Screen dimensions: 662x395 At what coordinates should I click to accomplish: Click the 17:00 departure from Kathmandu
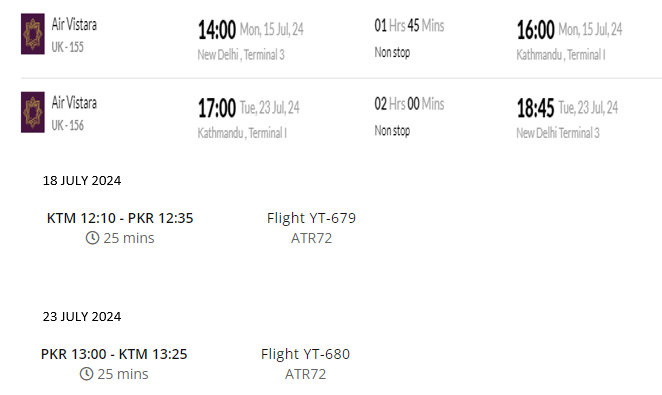pyautogui.click(x=217, y=108)
